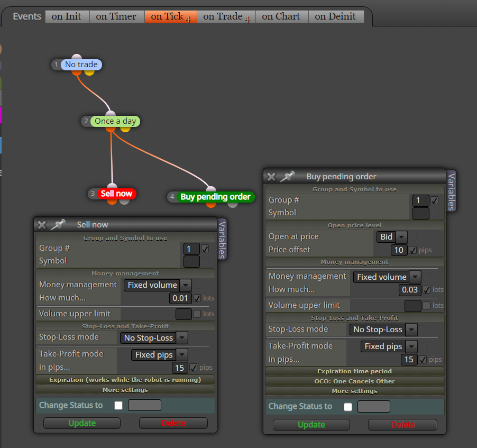The image size is (477, 448).
Task: Open Variables side tab of Buy pending order panel
Action: [x=452, y=191]
